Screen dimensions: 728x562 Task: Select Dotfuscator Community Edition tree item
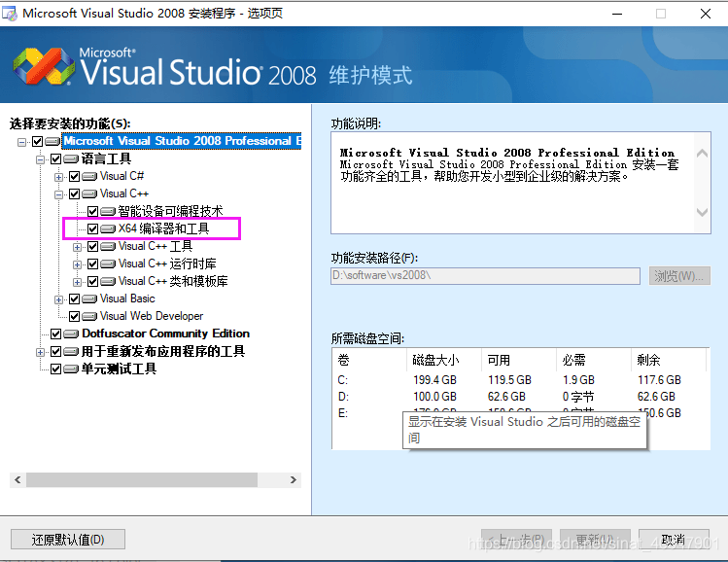coord(165,334)
